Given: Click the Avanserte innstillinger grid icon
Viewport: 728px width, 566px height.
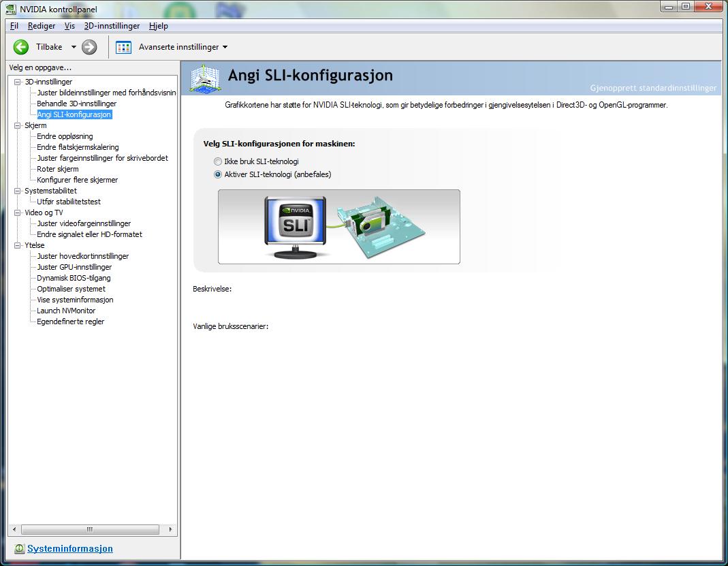Looking at the screenshot, I should (x=123, y=47).
